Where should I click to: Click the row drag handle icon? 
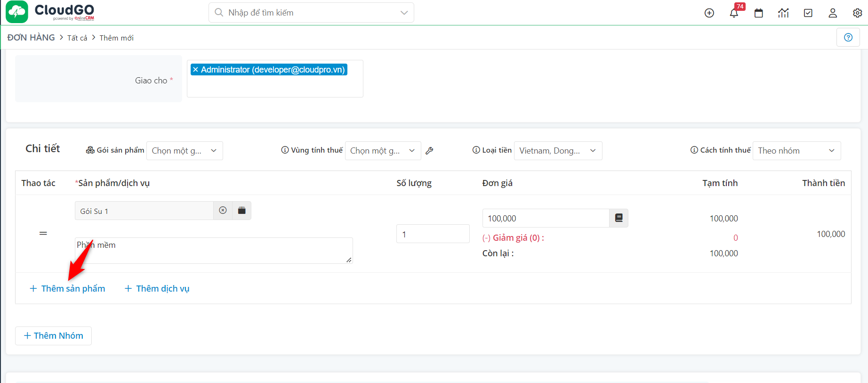[43, 234]
